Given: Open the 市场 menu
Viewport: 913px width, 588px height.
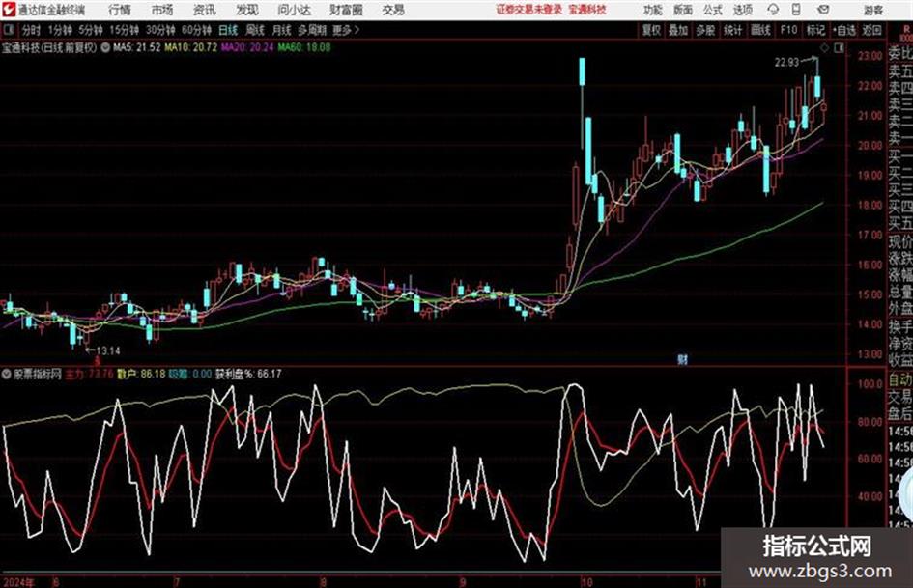Looking at the screenshot, I should 162,10.
